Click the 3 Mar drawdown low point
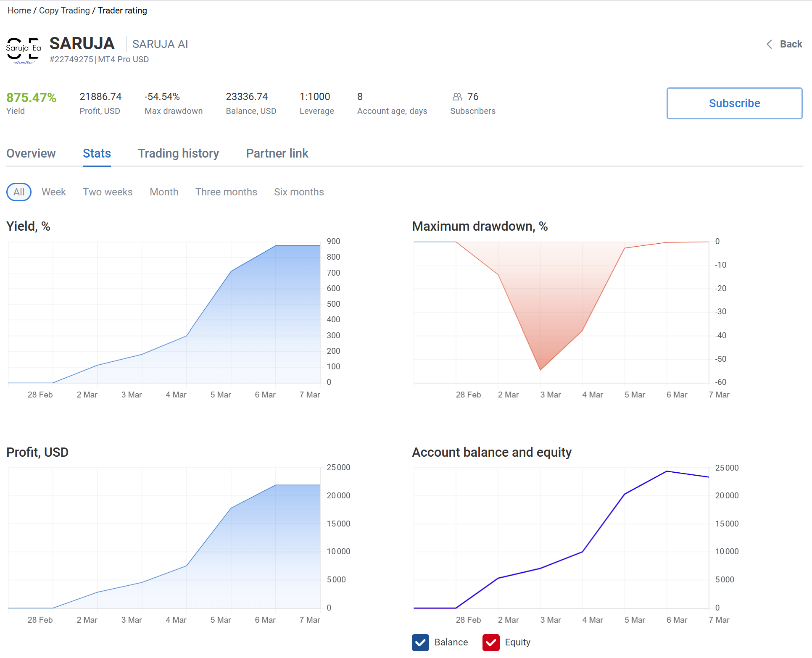 click(x=540, y=370)
